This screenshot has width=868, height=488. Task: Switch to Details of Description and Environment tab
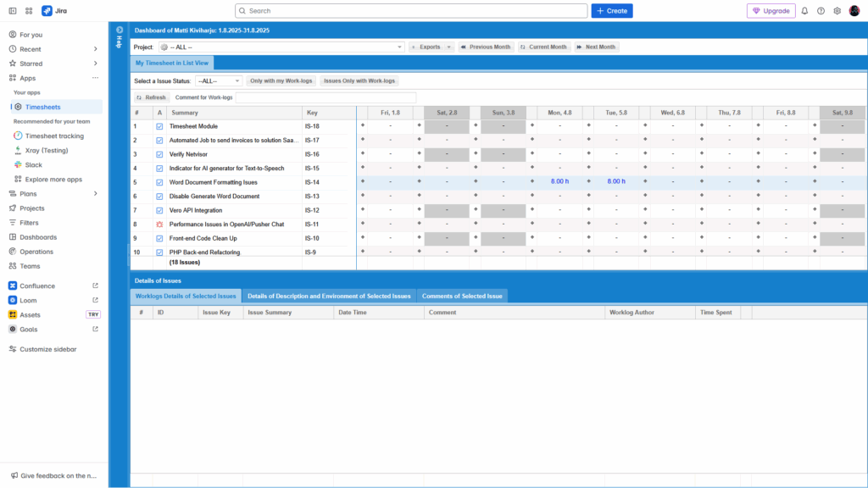(329, 296)
